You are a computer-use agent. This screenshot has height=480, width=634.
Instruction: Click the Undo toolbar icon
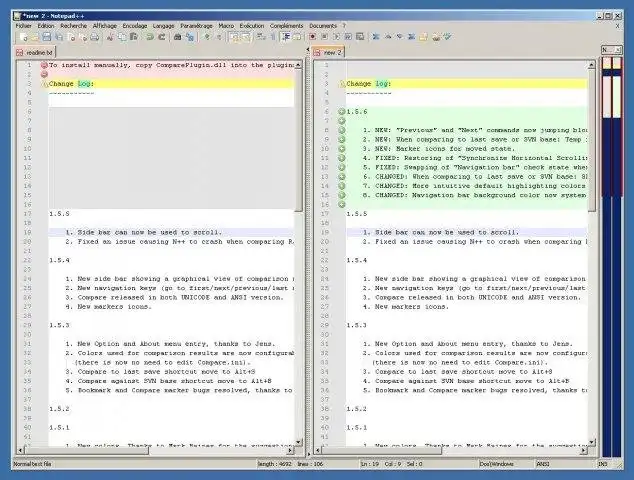pos(150,37)
